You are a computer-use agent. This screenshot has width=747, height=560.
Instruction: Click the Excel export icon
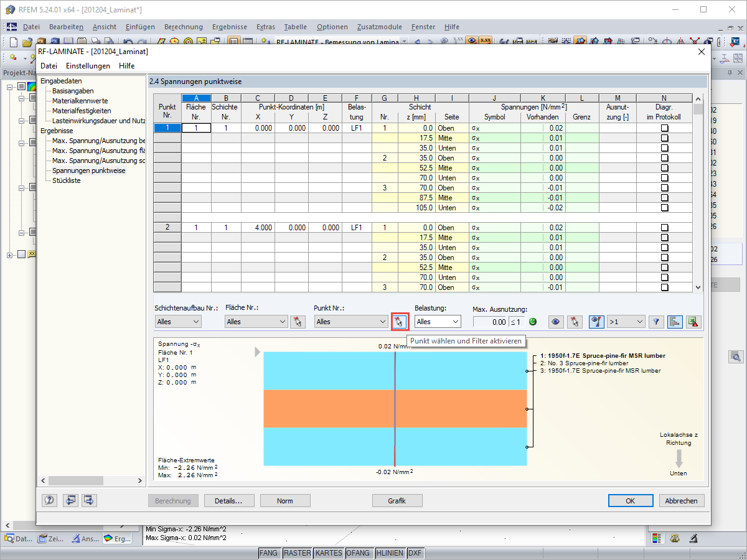(x=694, y=322)
